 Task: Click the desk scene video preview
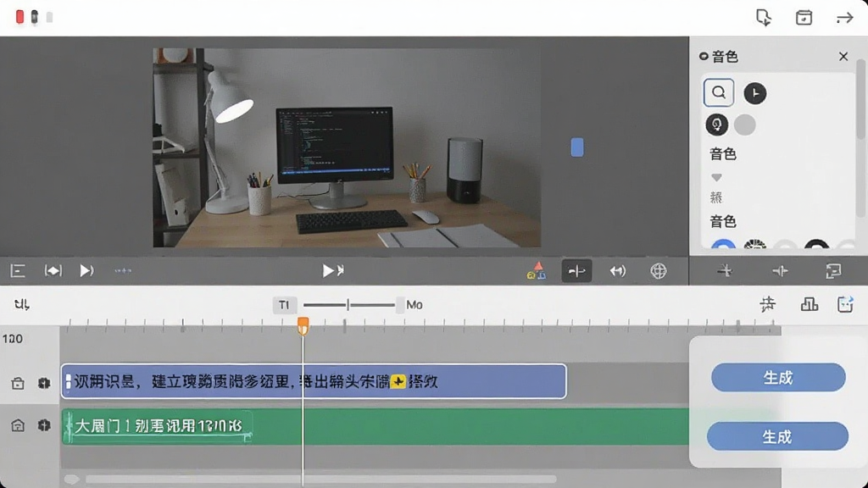pyautogui.click(x=347, y=147)
